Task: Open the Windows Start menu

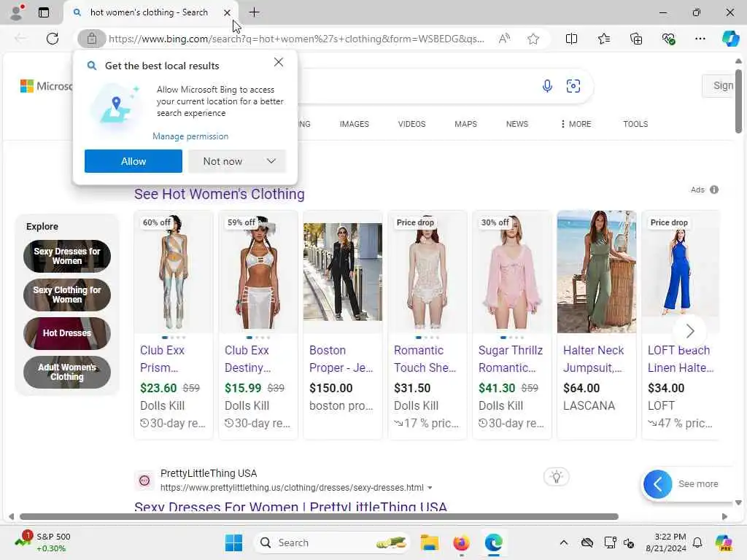Action: [x=233, y=542]
